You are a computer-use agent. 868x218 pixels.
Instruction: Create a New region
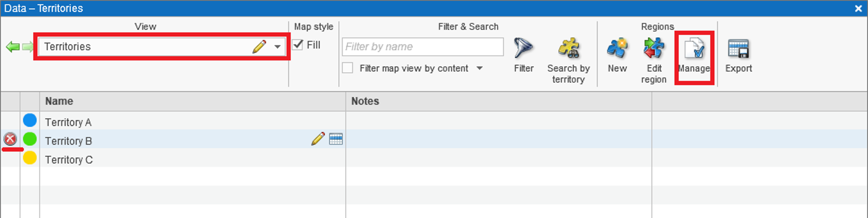tap(617, 49)
